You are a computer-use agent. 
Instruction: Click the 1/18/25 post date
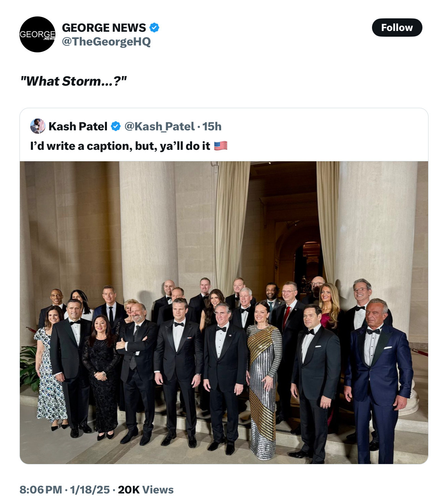(90, 490)
